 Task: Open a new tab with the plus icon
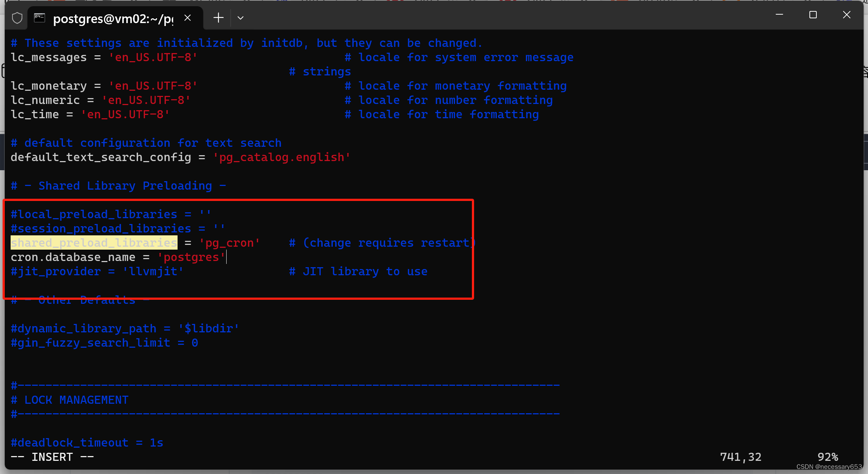218,18
